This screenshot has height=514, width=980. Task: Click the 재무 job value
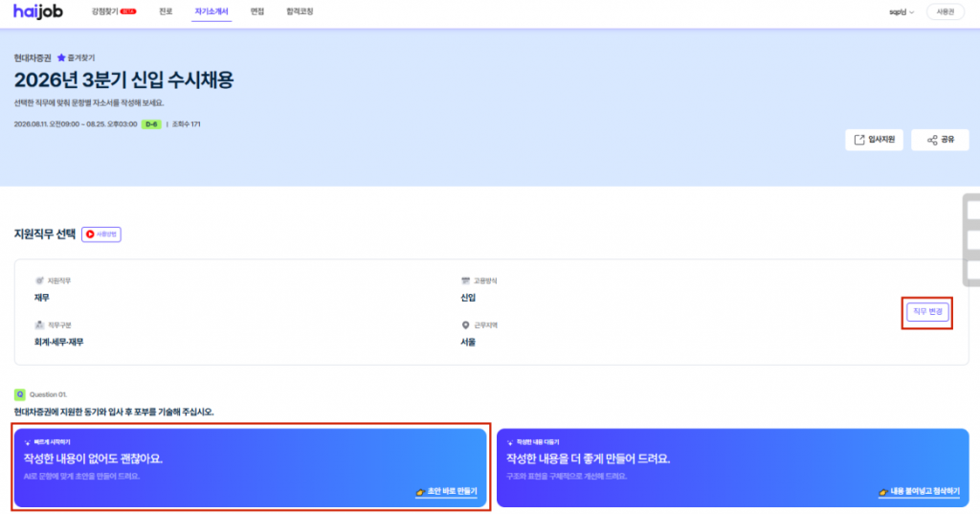click(x=42, y=298)
